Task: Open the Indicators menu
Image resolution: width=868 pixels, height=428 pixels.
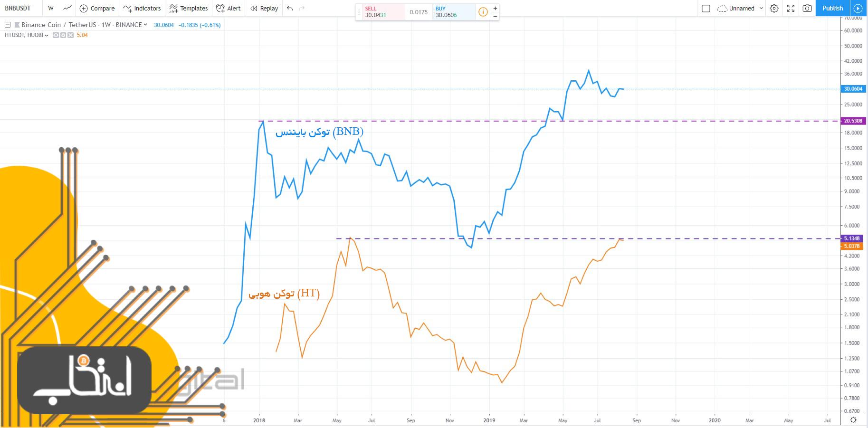Action: (142, 8)
